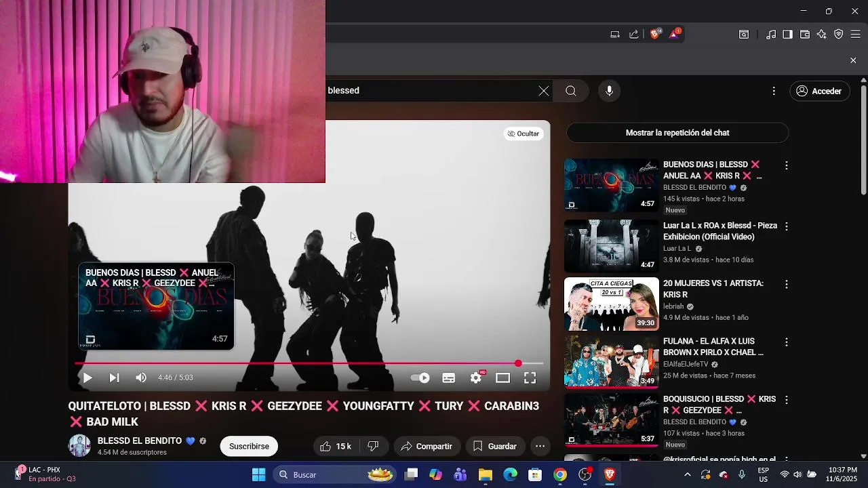
Task: Toggle subtitles in the video player
Action: point(449,378)
